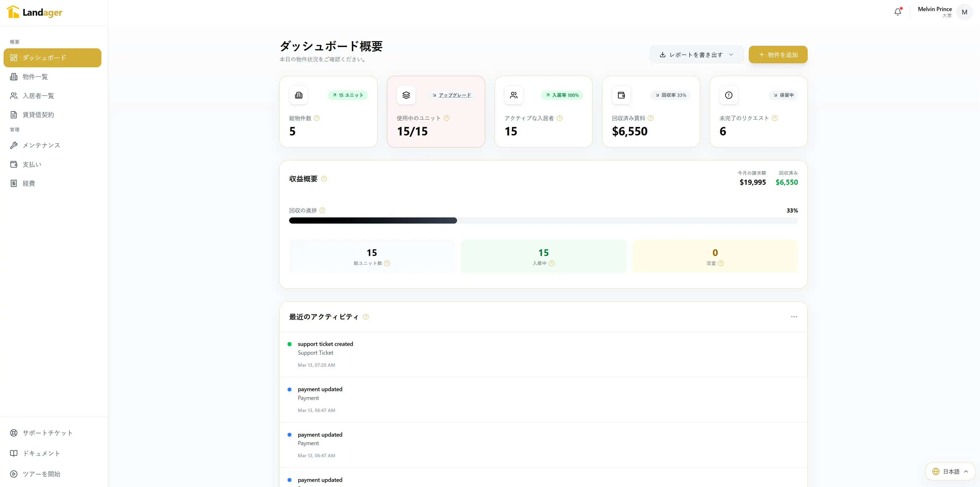This screenshot has height=487, width=980.
Task: Open the Melvin Prince profile avatar
Action: [x=965, y=12]
